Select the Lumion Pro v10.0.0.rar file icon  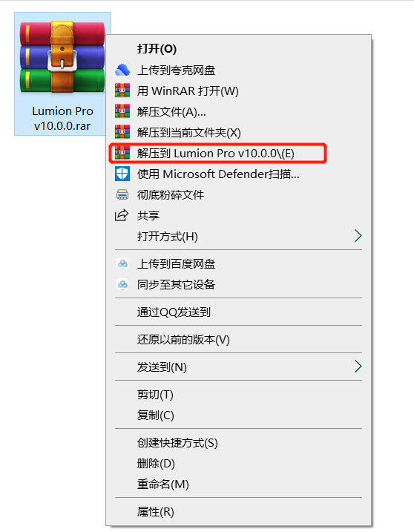tap(62, 58)
